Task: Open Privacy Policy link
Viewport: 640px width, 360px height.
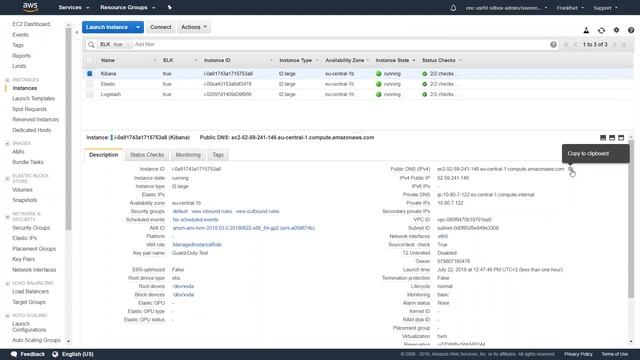Action: (x=578, y=354)
